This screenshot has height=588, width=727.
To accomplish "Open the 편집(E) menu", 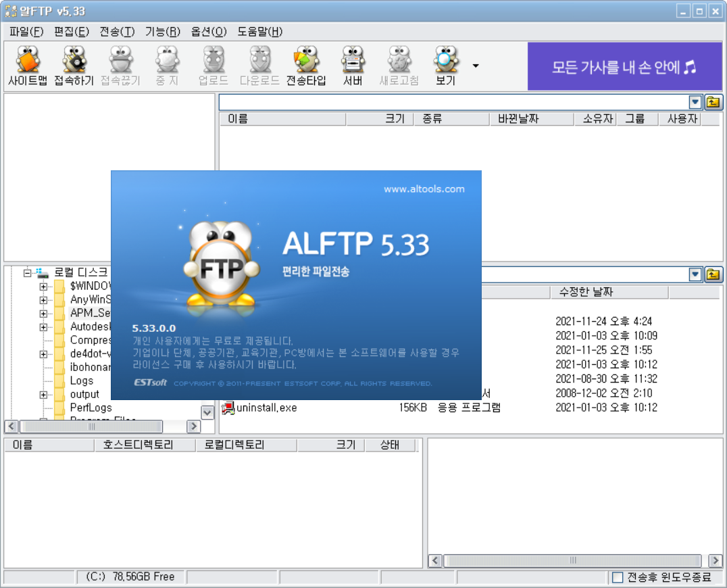I will point(72,32).
